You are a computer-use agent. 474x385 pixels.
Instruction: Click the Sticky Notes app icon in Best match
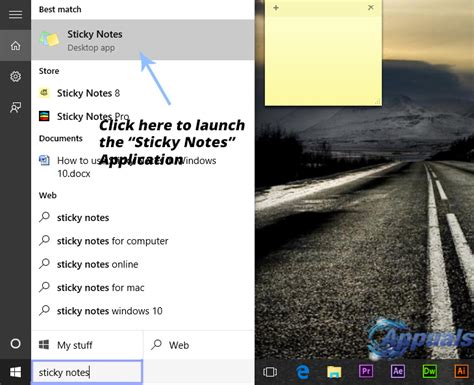click(49, 40)
